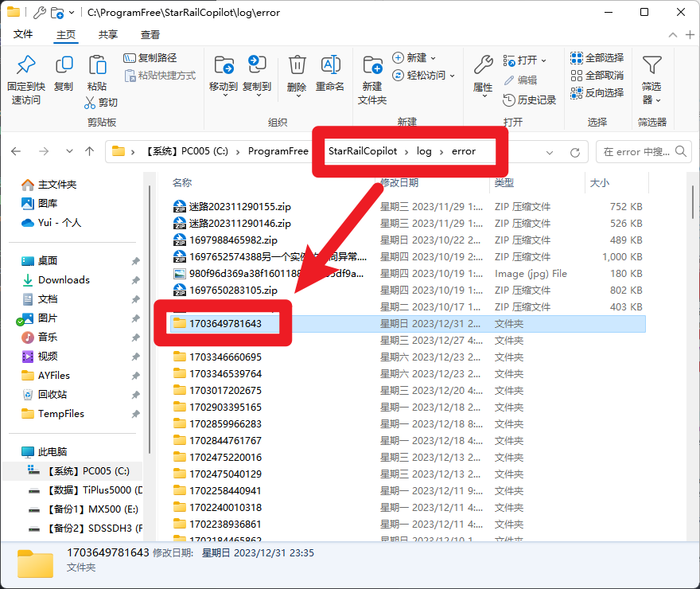The image size is (700, 589).
Task: Click the Paste clipboard icon
Action: (x=97, y=67)
